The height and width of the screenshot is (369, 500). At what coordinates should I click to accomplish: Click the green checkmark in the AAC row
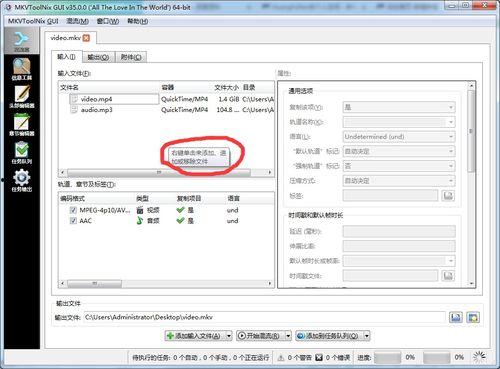180,221
